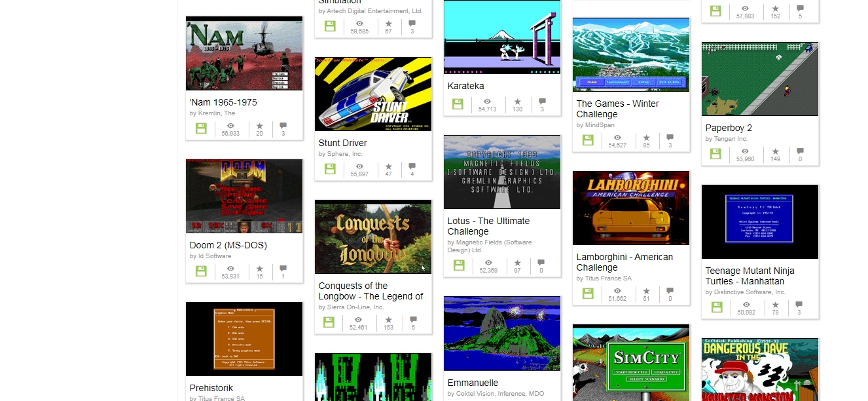Click the floppy disk icon under 'Nam 1965-1975
Image resolution: width=868 pixels, height=401 pixels.
coord(201,128)
